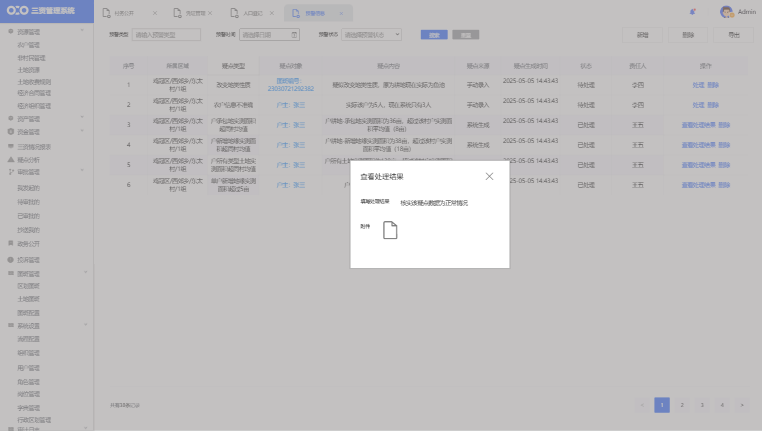Screen dimensions: 762x431
Task: Click the 三资情况报表 sidebar icon
Action: tap(11, 146)
